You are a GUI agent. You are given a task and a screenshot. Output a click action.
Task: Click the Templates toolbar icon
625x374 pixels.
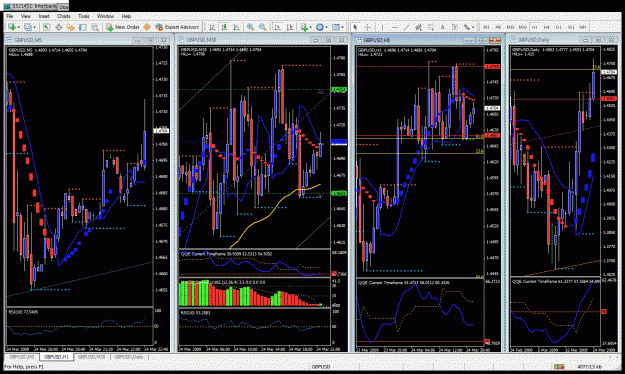[336, 27]
